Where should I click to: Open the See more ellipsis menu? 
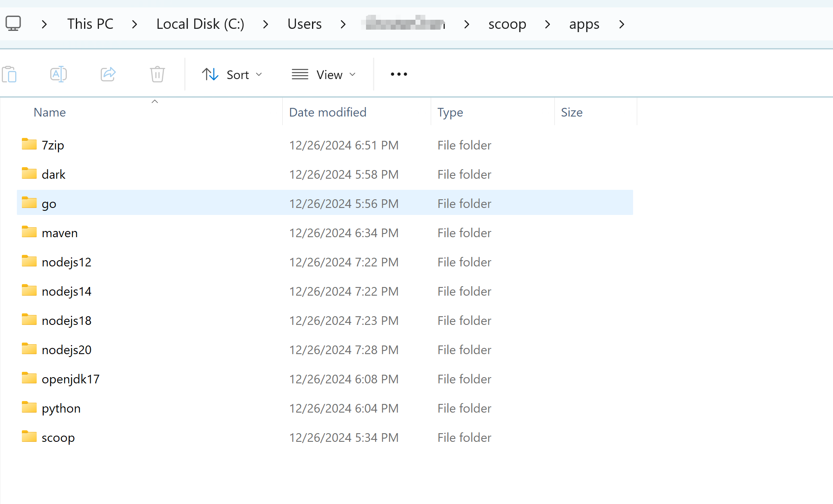tap(399, 75)
